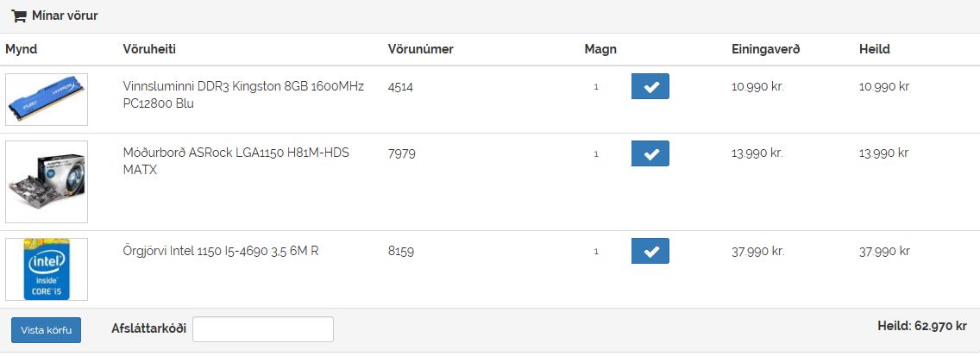Confirm quantity for Intel i5-4690 processor
Screen dimensions: 980x356
pyautogui.click(x=650, y=251)
